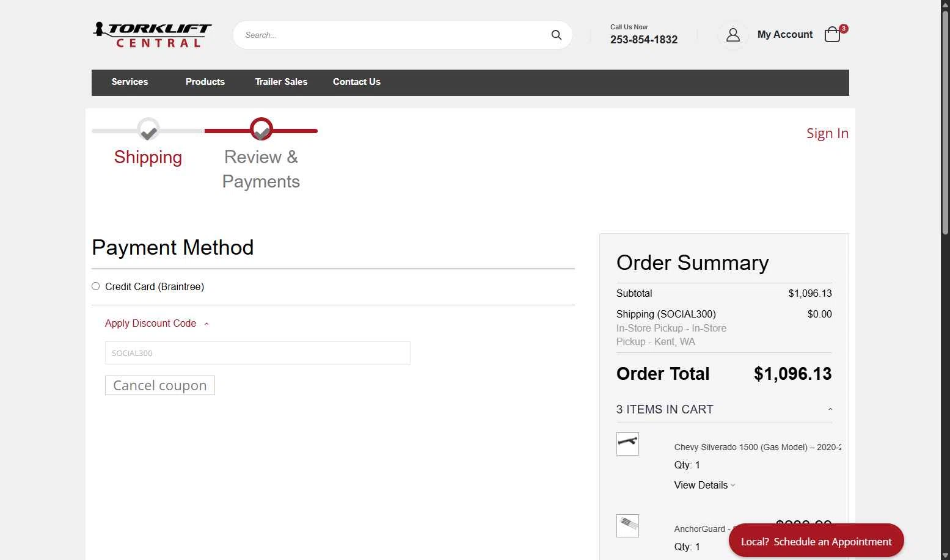Click the Shipping step checkmark circle
Viewport: 950px width, 560px height.
(x=148, y=129)
